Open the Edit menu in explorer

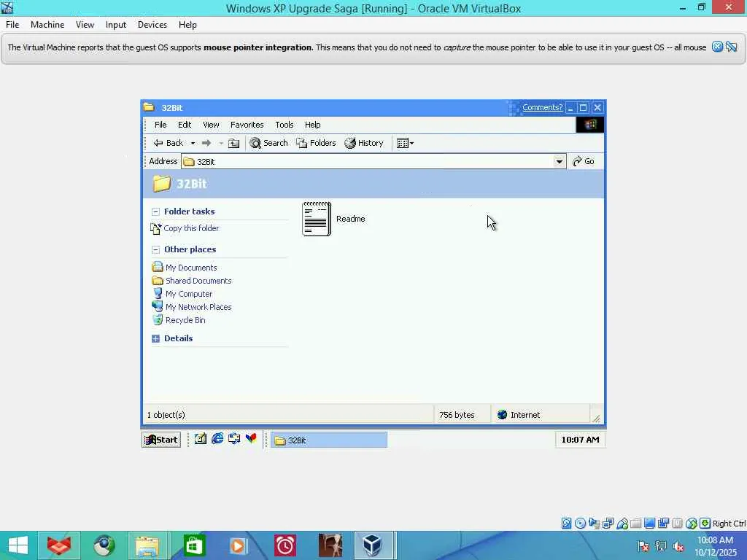(185, 125)
